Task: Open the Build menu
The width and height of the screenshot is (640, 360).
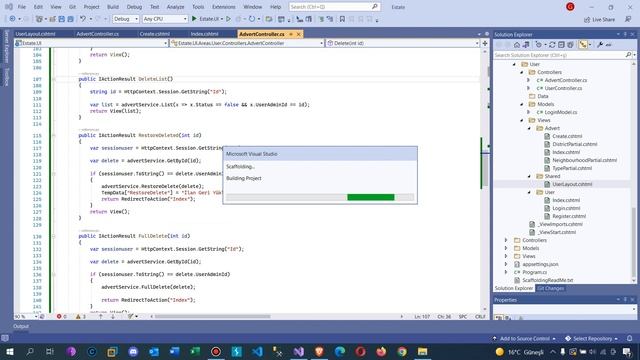Action: tap(113, 7)
